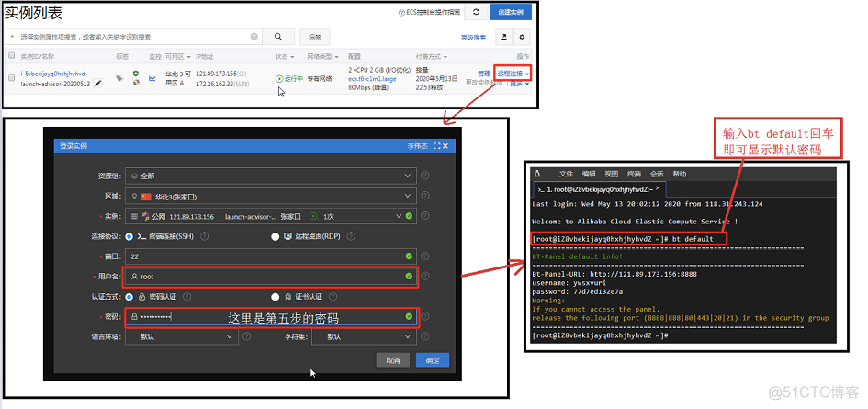Click help icon beside 字符集 dropdown

[425, 335]
